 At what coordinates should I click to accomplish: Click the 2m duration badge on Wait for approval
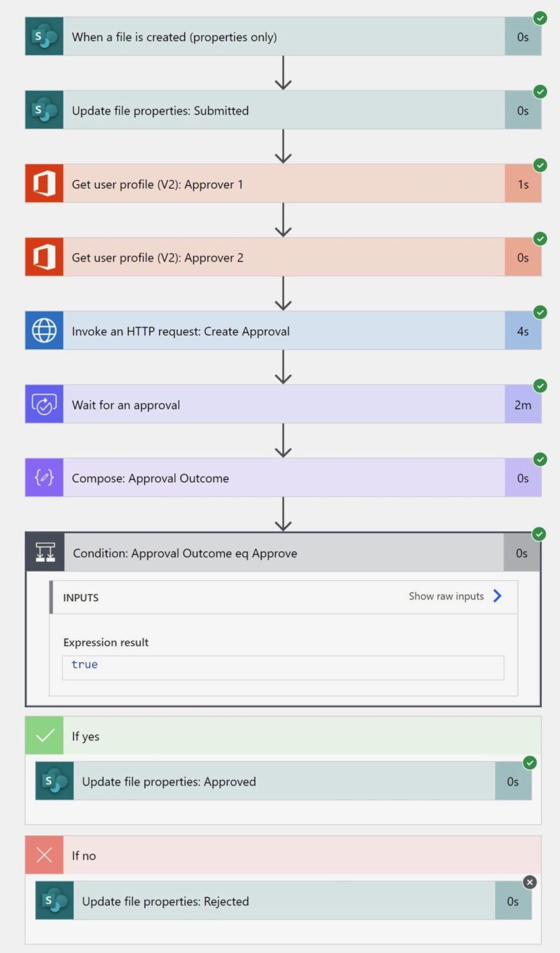(523, 405)
